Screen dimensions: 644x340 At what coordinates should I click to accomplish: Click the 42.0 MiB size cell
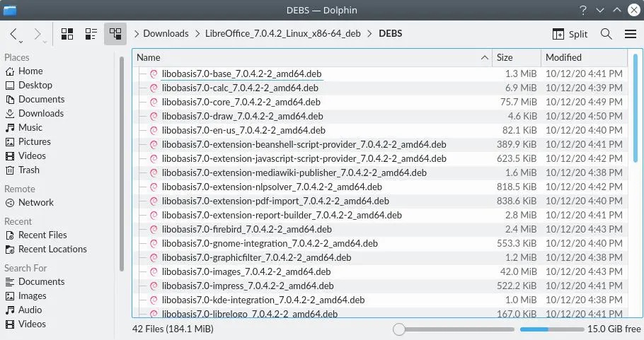(x=518, y=272)
